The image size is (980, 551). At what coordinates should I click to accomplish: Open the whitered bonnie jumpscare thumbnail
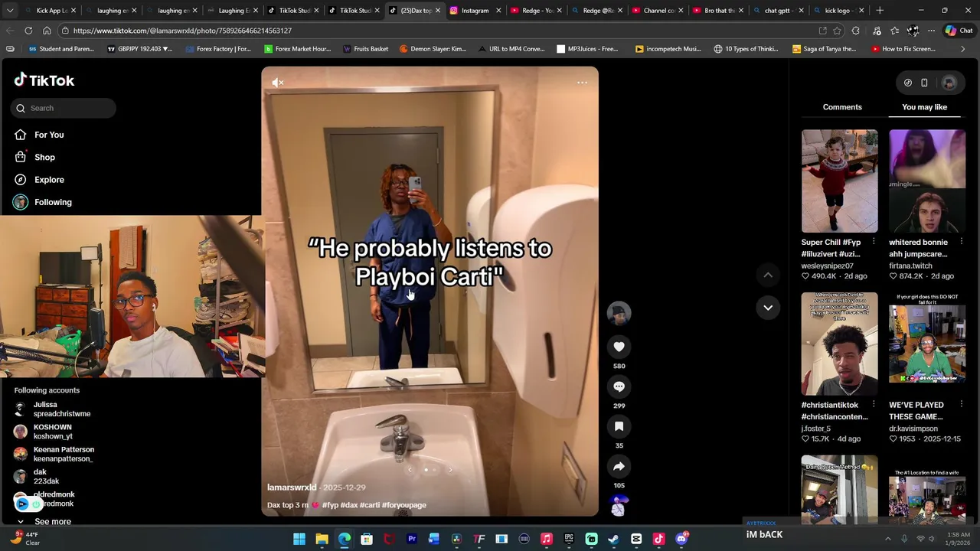point(927,181)
